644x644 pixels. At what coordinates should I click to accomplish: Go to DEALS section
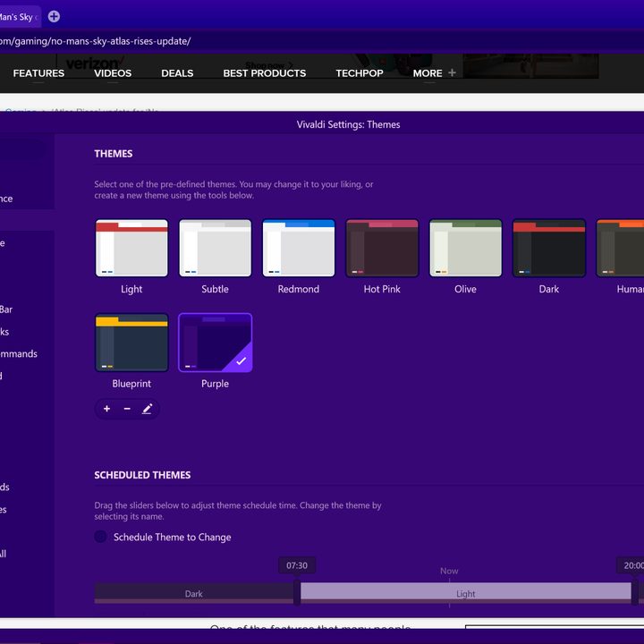tap(177, 73)
